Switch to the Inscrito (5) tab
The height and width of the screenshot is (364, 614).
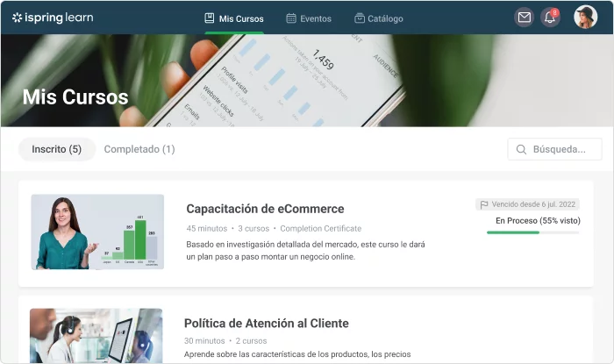[57, 149]
